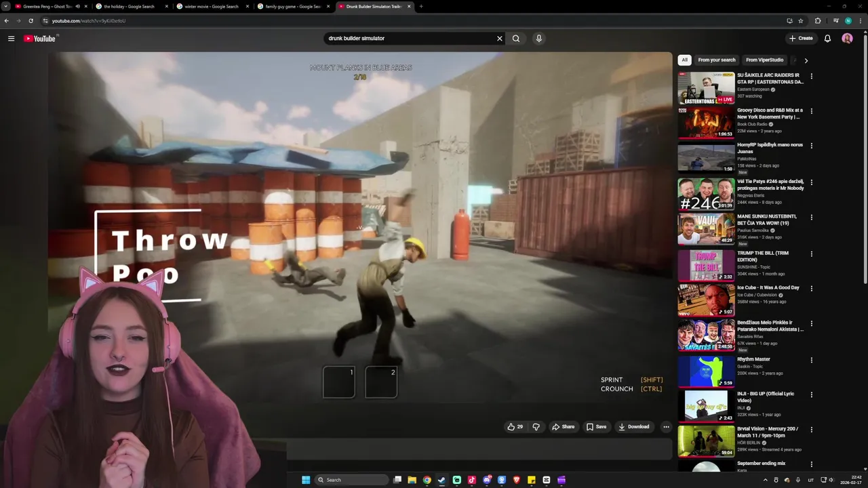868x488 pixels.
Task: Click the Share button
Action: (563, 427)
